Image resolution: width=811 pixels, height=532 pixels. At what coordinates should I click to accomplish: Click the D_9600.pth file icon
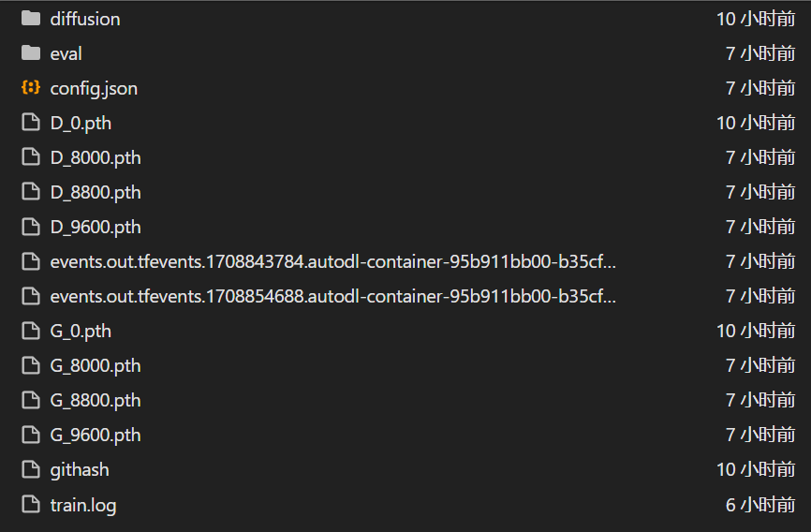click(x=31, y=227)
